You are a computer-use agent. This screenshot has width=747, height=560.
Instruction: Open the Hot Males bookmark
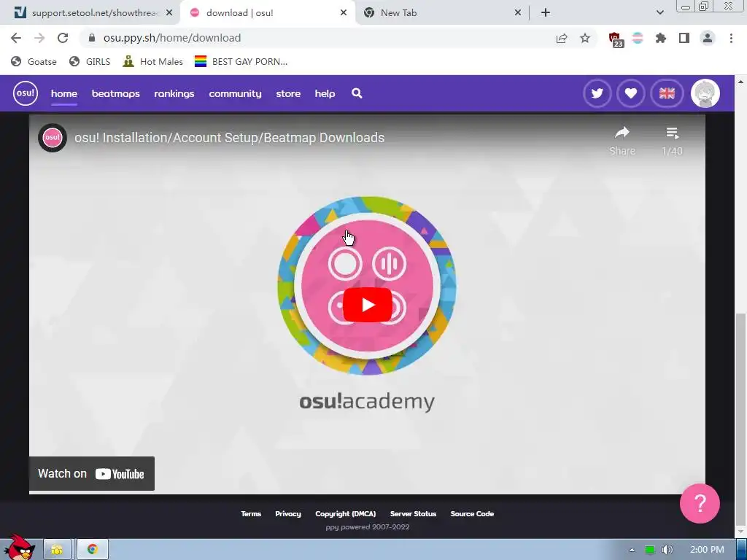(x=153, y=61)
